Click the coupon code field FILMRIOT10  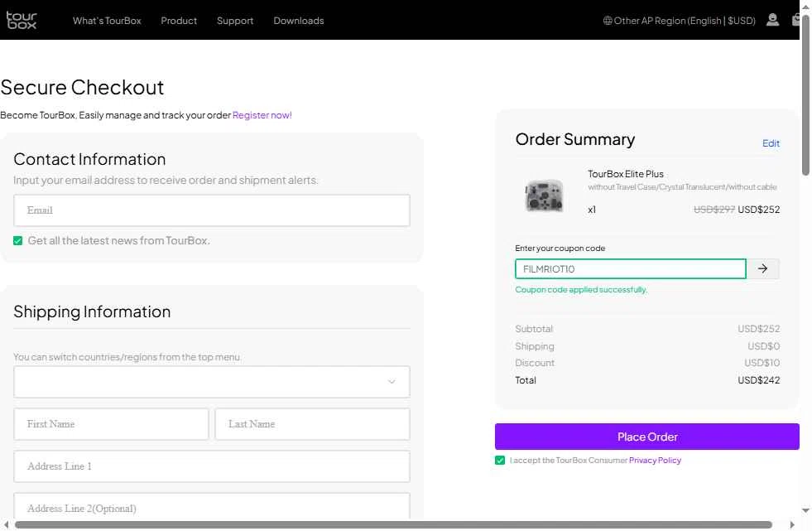click(630, 269)
